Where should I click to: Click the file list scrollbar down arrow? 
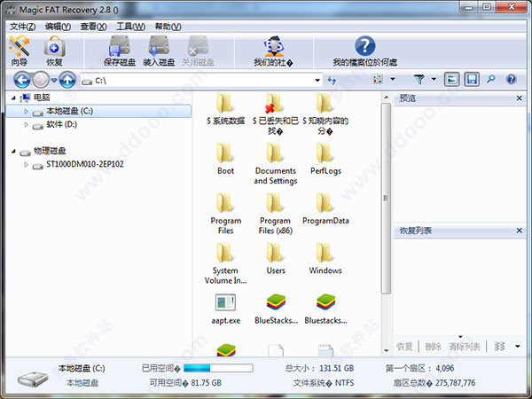[386, 351]
